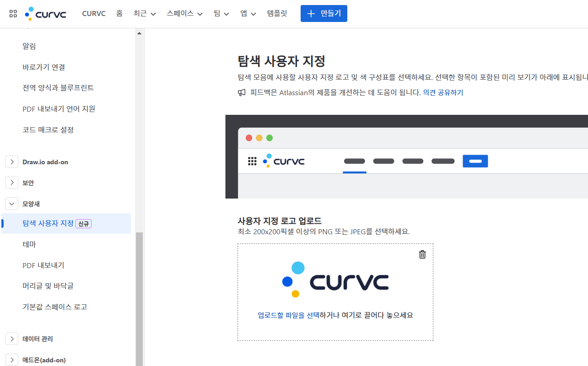Click the plus icon in 만들기 button
The image size is (588, 366).
(311, 14)
